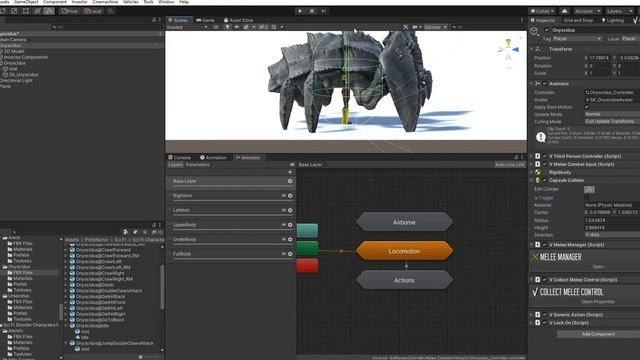Collapse the Transform component foldout
640x360 pixels.
point(532,49)
